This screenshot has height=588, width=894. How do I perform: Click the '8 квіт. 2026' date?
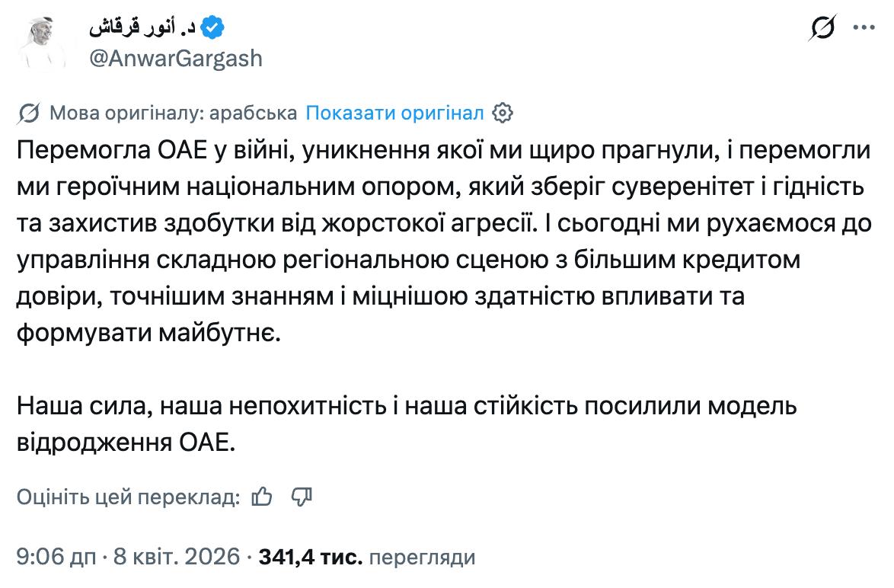tap(176, 557)
